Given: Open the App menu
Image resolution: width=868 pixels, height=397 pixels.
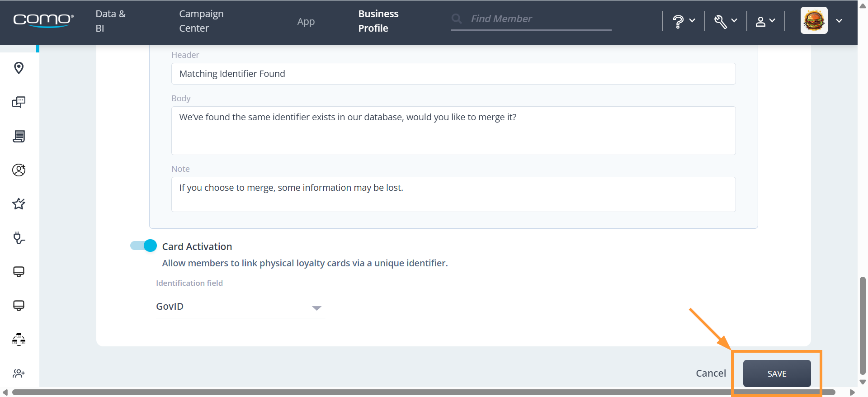Looking at the screenshot, I should coord(306,22).
